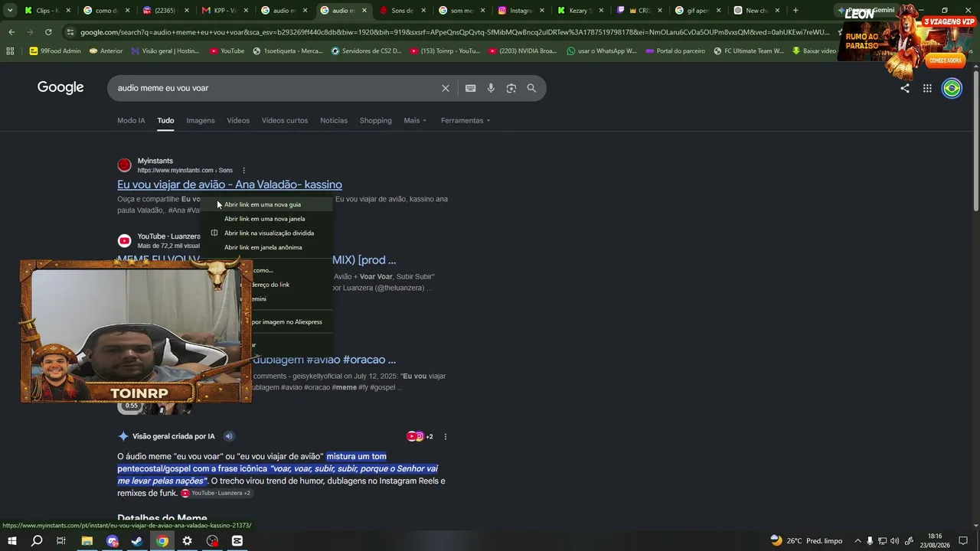Open 'YouTube · Luanzera +2' source chip

coord(216,493)
